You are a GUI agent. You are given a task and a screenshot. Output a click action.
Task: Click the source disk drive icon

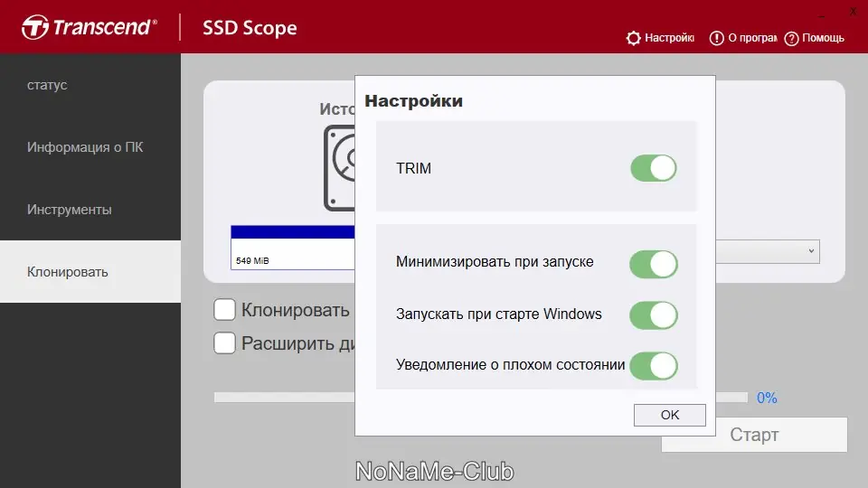(x=339, y=168)
